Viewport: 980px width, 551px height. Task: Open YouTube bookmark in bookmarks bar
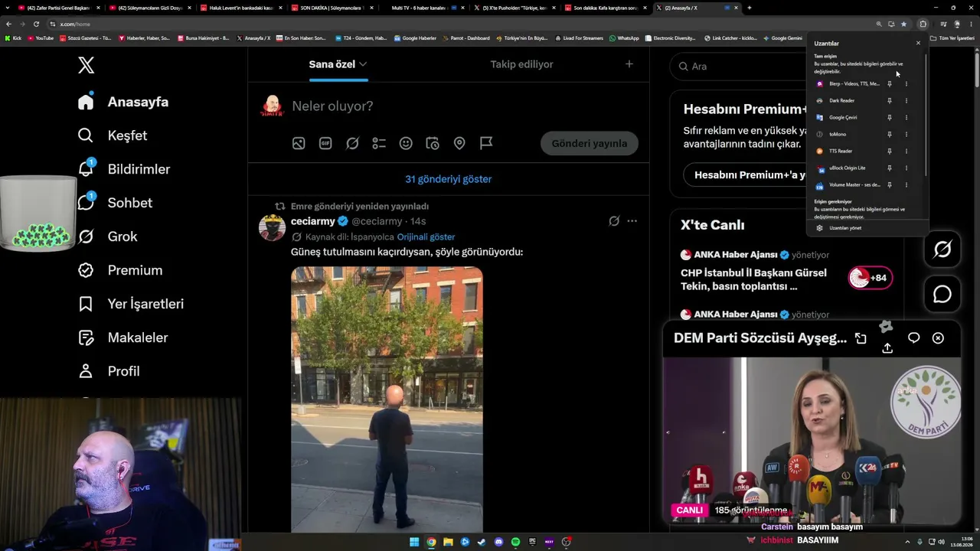41,38
